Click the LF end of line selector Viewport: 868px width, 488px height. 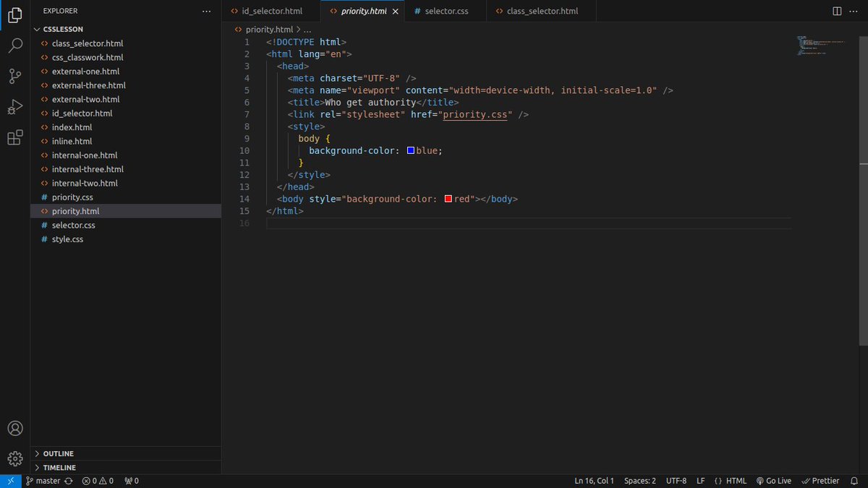click(x=700, y=481)
